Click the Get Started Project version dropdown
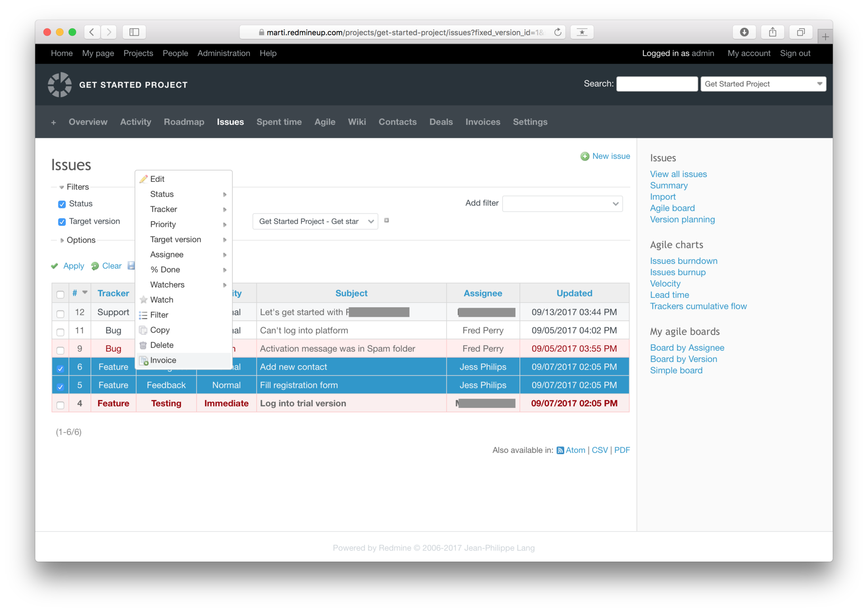 [315, 221]
